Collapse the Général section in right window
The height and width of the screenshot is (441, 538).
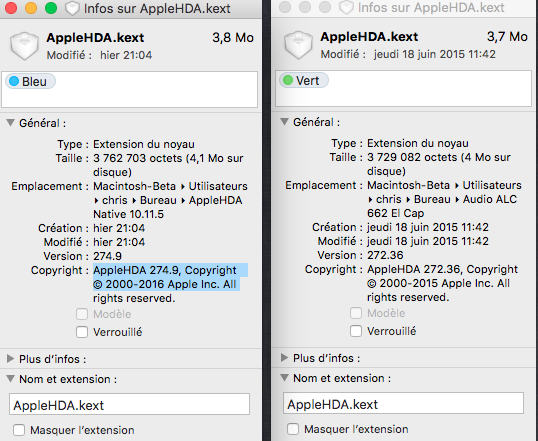click(284, 121)
